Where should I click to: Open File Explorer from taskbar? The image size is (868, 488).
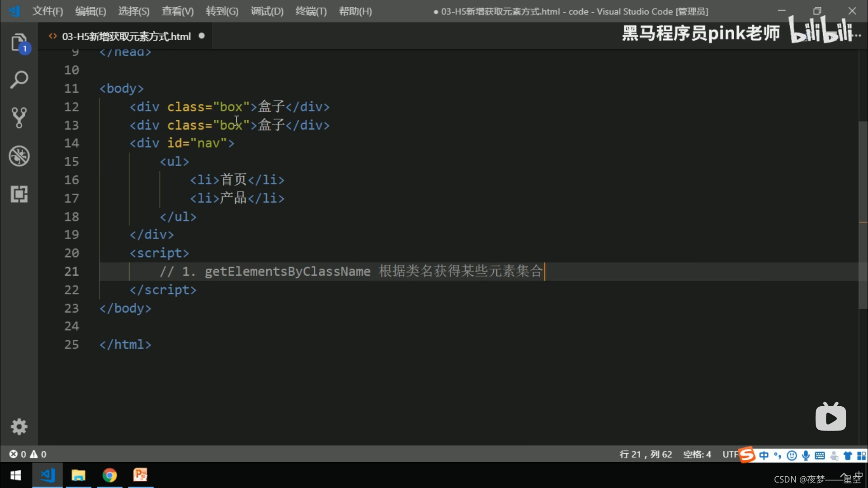click(78, 475)
